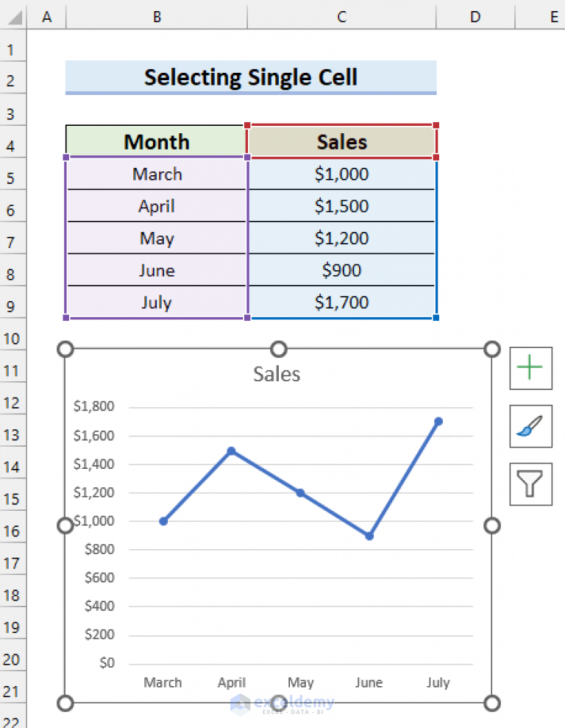
Task: Click the May data point on line
Action: click(300, 493)
